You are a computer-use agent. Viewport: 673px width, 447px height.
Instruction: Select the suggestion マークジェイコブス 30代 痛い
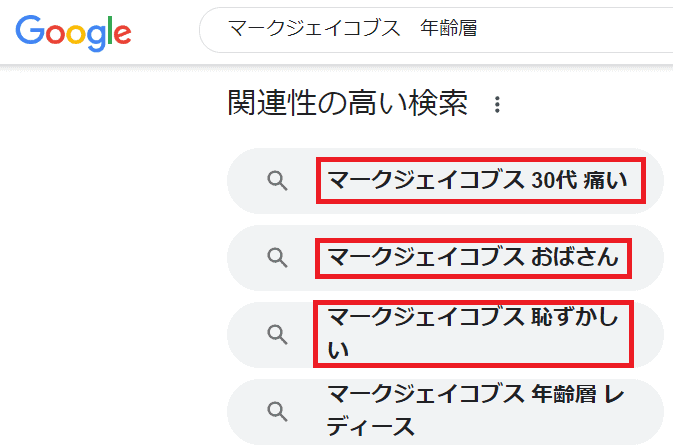(445, 181)
